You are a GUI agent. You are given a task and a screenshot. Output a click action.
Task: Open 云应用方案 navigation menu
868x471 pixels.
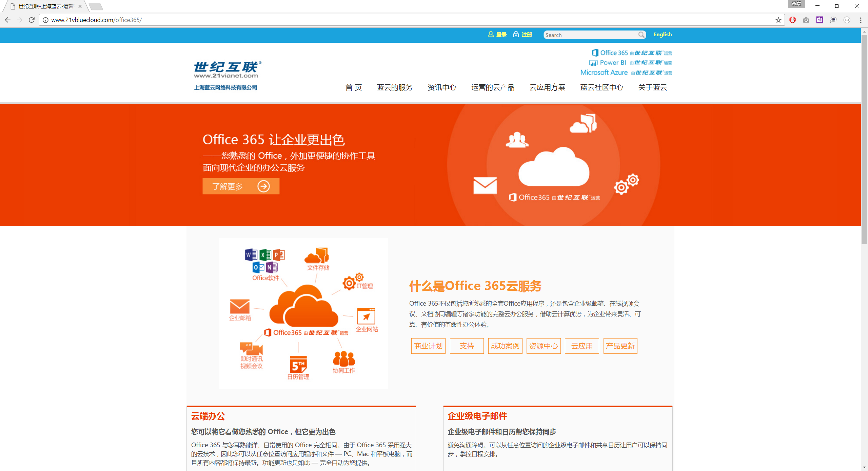[547, 87]
